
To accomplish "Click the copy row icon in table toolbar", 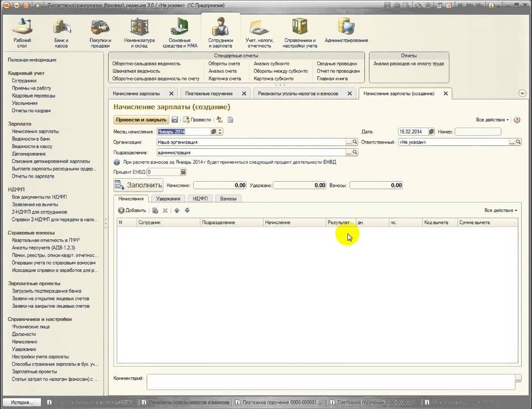I will point(155,210).
